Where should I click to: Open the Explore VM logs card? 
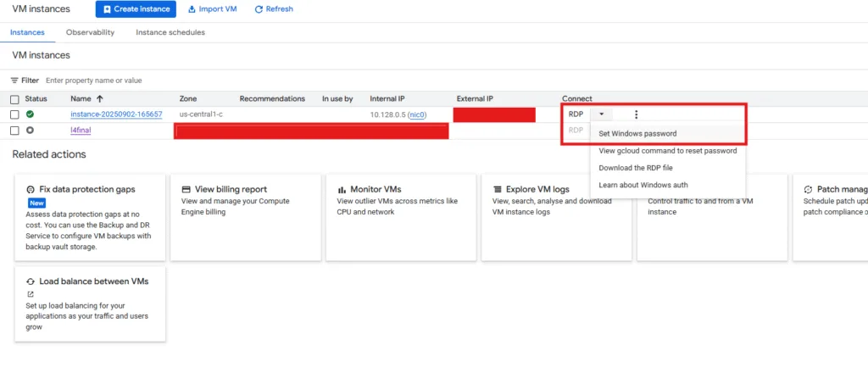pos(557,218)
